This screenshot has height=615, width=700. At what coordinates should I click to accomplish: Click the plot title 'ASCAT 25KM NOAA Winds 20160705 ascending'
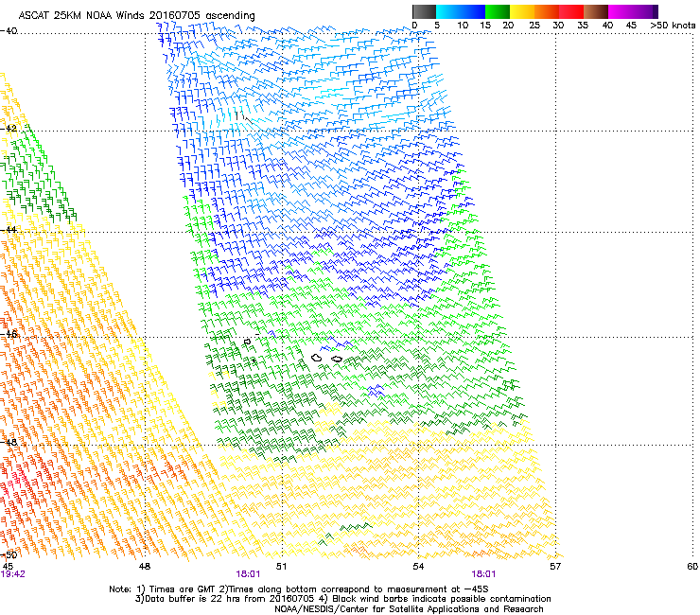(x=136, y=15)
